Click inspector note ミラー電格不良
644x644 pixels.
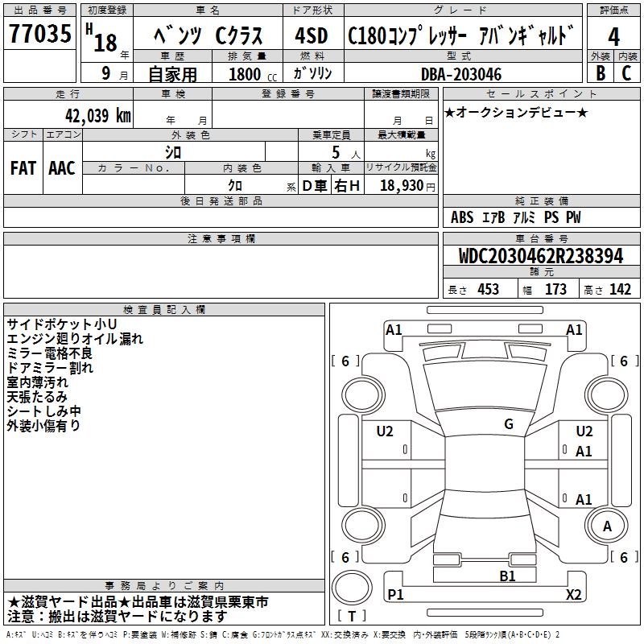[x=50, y=353]
